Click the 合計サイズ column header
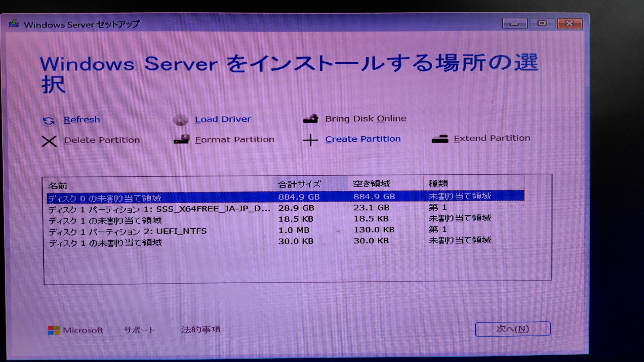Image resolution: width=644 pixels, height=362 pixels. pyautogui.click(x=299, y=184)
